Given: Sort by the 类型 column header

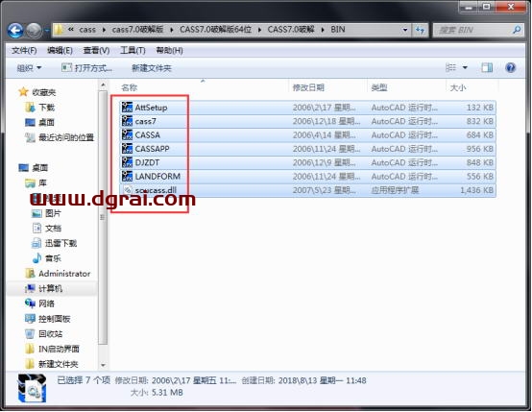Looking at the screenshot, I should pyautogui.click(x=379, y=88).
